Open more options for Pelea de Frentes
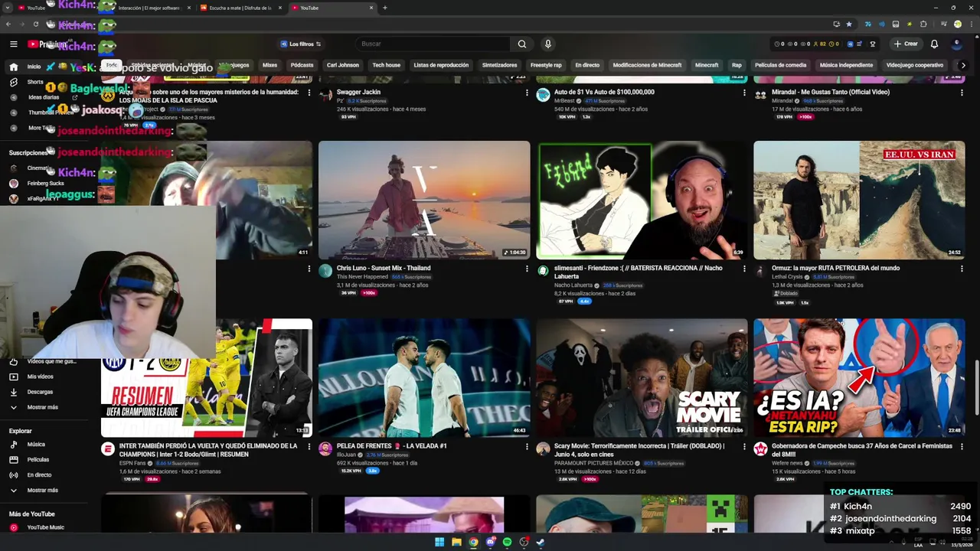The height and width of the screenshot is (551, 980). tap(527, 446)
